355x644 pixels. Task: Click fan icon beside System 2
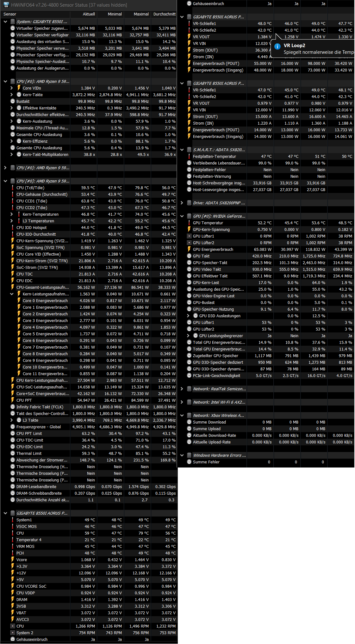click(x=13, y=633)
